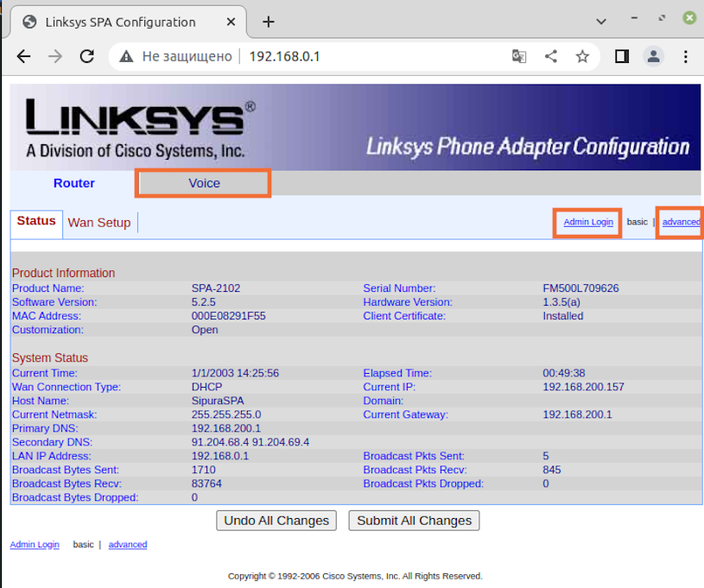Click the serial number FM500L709626

[x=580, y=288]
